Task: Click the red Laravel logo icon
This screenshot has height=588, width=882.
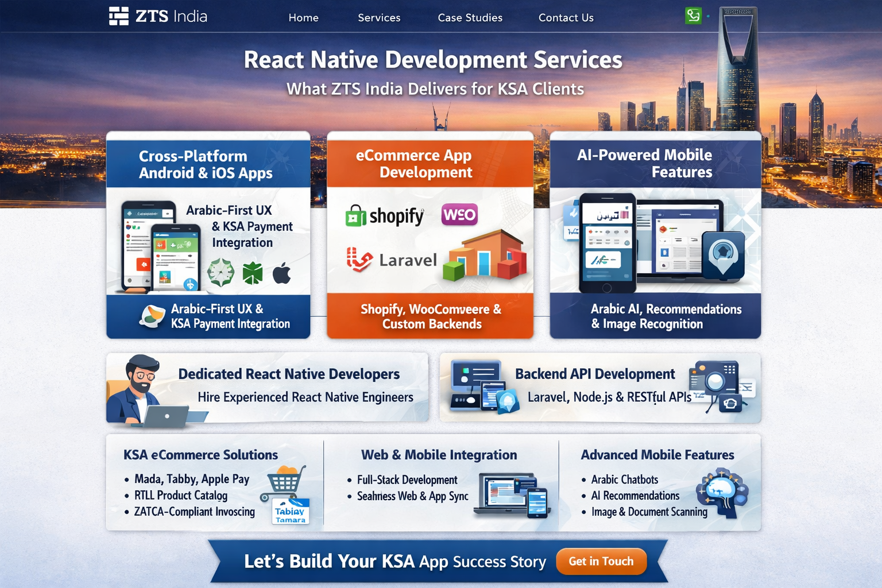Action: 359,260
